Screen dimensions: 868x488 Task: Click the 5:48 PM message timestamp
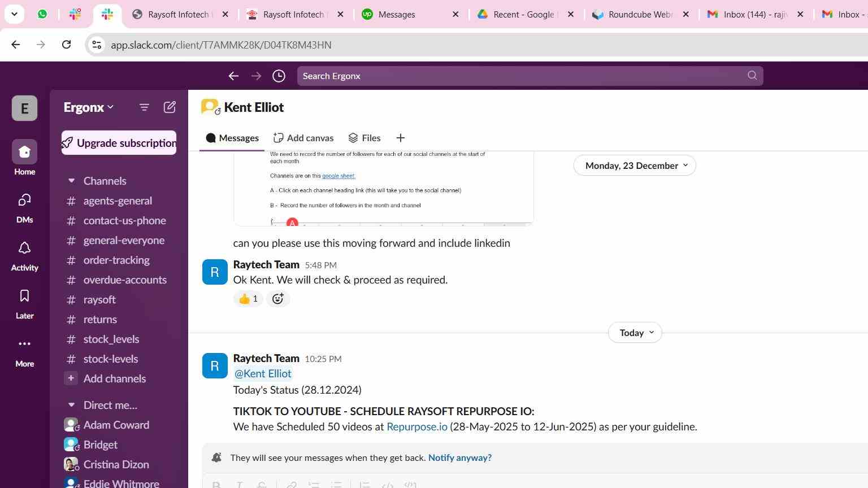tap(321, 265)
